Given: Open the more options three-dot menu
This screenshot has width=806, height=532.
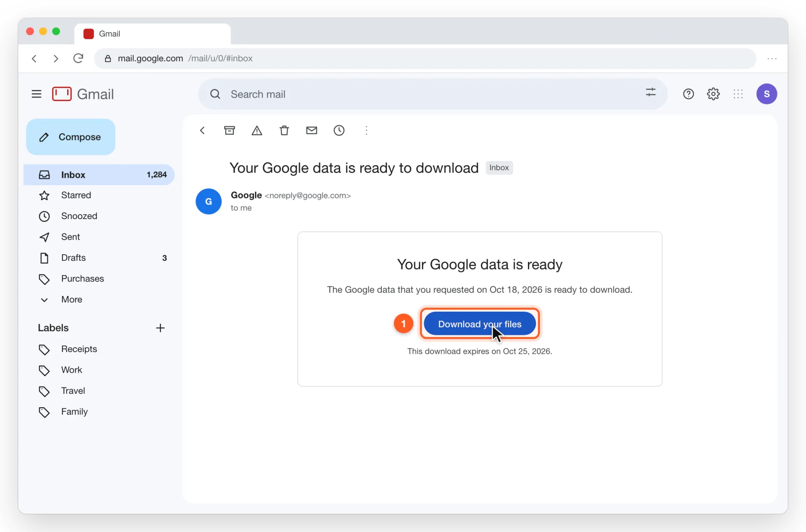Looking at the screenshot, I should coord(366,130).
